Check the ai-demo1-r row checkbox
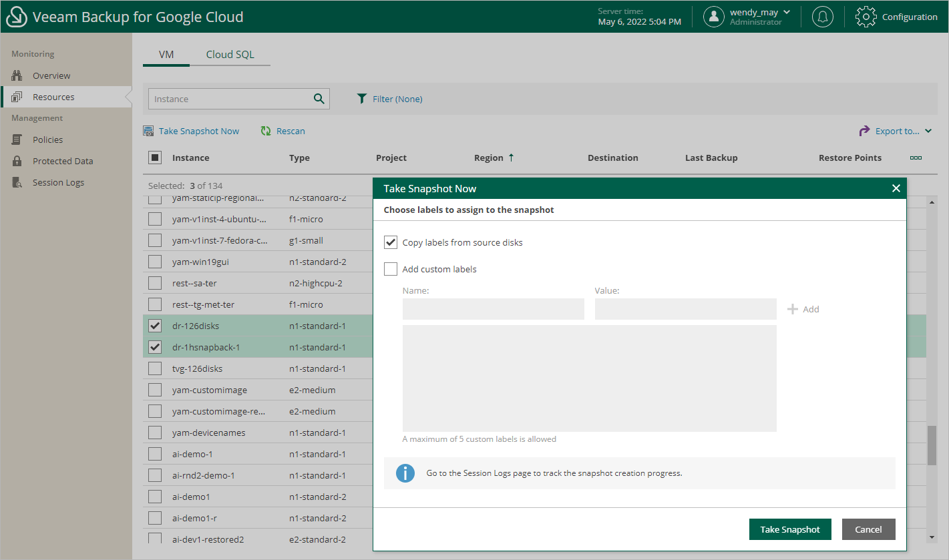This screenshot has width=949, height=560. click(x=155, y=518)
